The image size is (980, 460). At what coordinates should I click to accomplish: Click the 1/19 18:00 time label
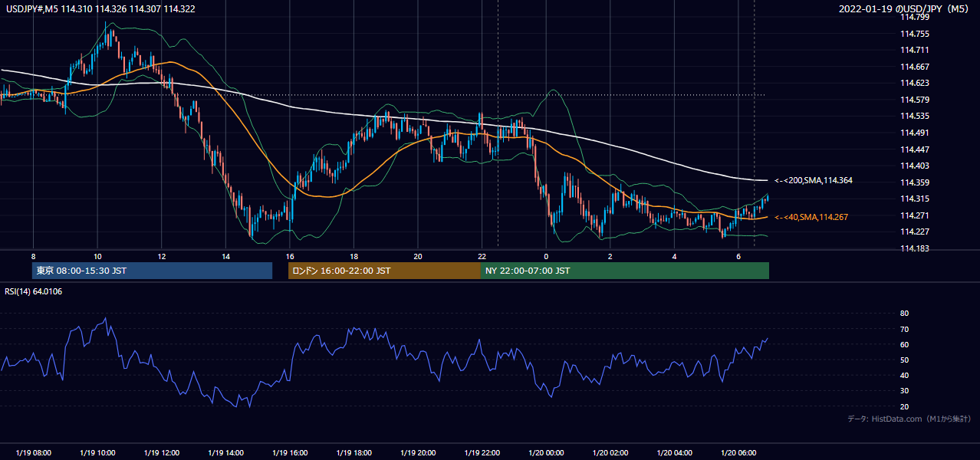[x=354, y=452]
